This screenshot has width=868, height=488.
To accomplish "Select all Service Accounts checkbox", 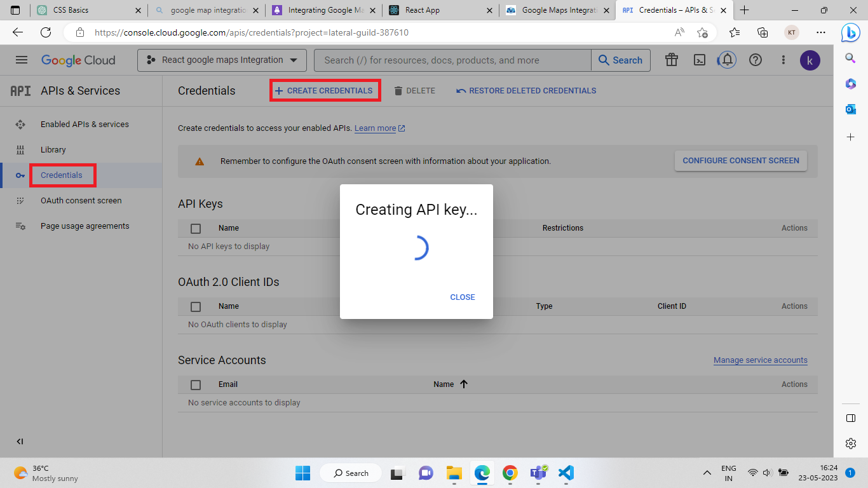I will coord(196,384).
